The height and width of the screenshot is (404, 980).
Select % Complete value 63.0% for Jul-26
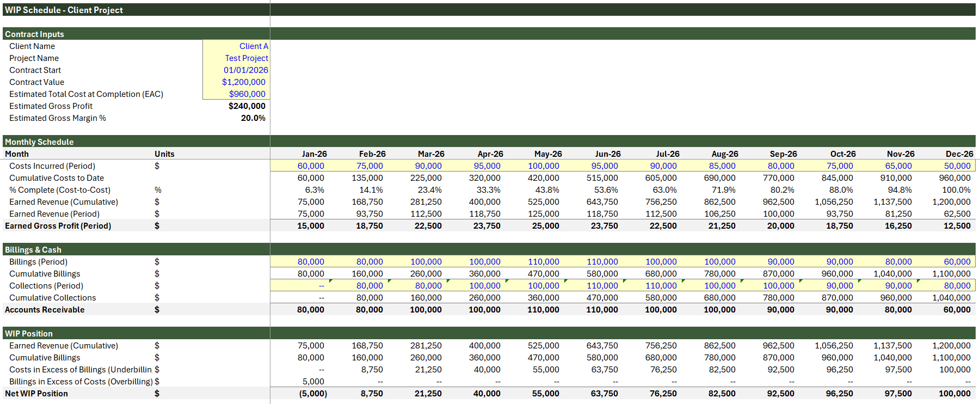pyautogui.click(x=665, y=190)
